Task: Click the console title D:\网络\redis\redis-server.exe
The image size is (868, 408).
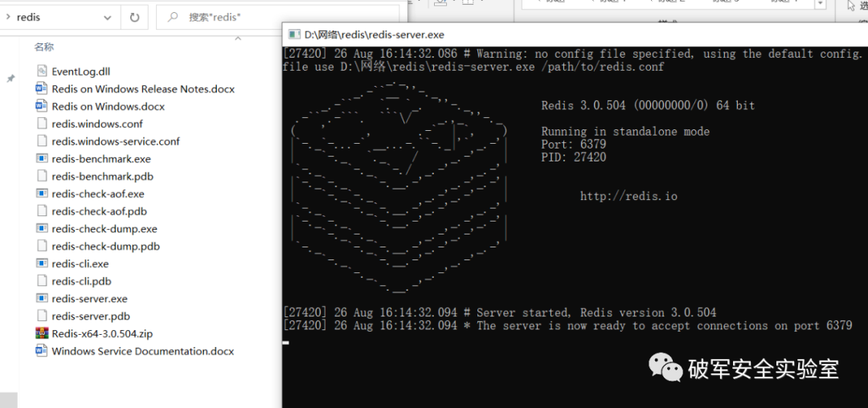Action: [x=375, y=35]
